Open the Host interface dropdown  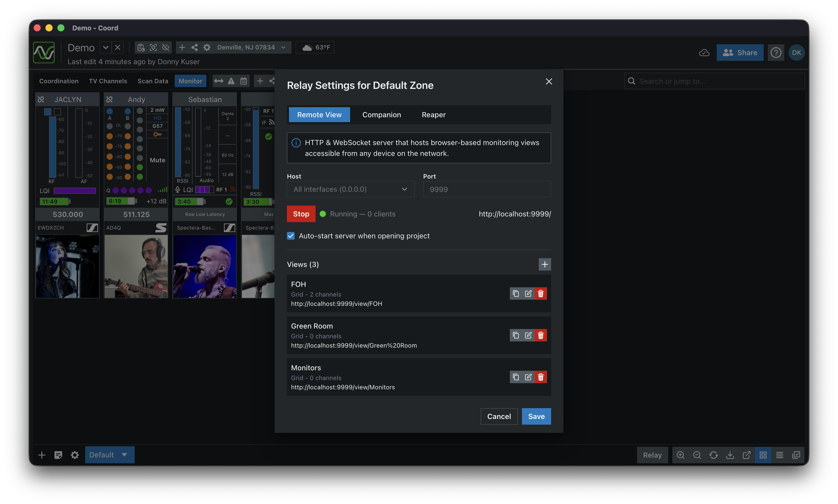pos(350,189)
